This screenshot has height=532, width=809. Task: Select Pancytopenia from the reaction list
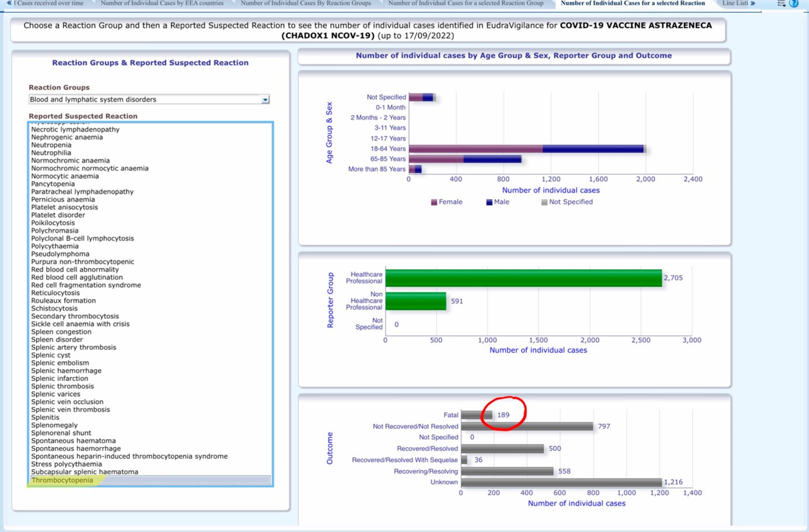point(53,184)
